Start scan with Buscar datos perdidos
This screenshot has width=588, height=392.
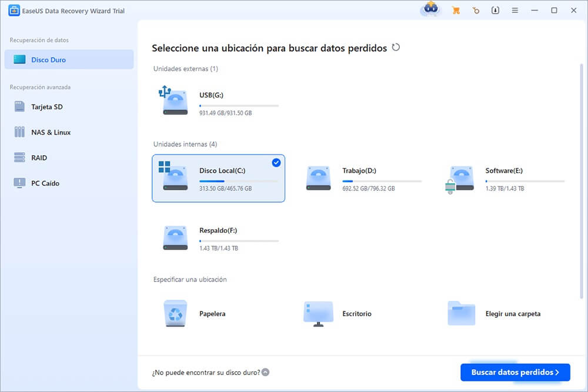point(515,372)
